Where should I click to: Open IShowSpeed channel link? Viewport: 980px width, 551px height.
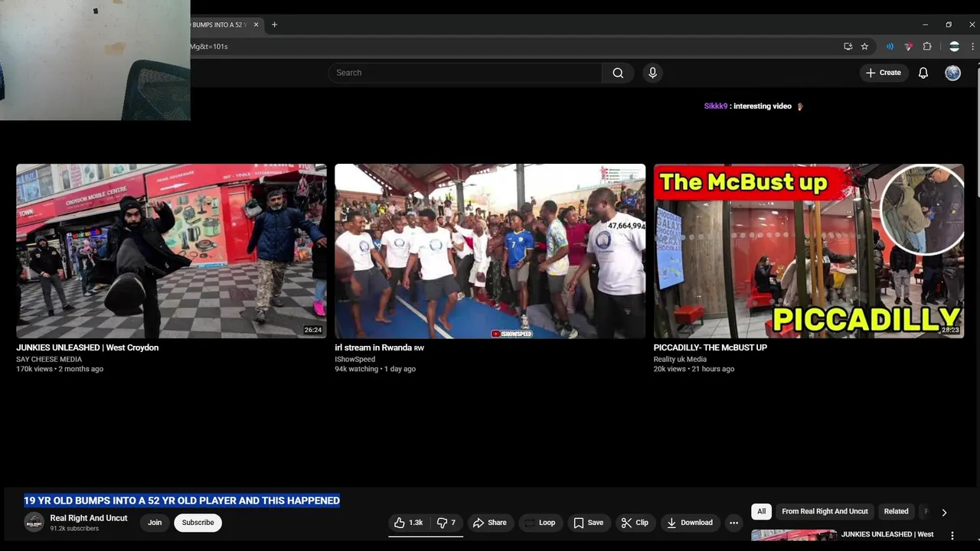pyautogui.click(x=355, y=359)
